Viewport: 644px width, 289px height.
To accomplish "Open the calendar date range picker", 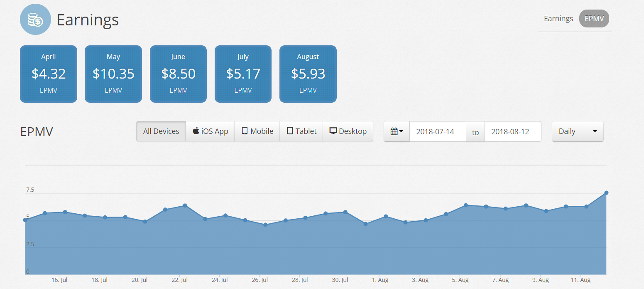I will pos(397,131).
